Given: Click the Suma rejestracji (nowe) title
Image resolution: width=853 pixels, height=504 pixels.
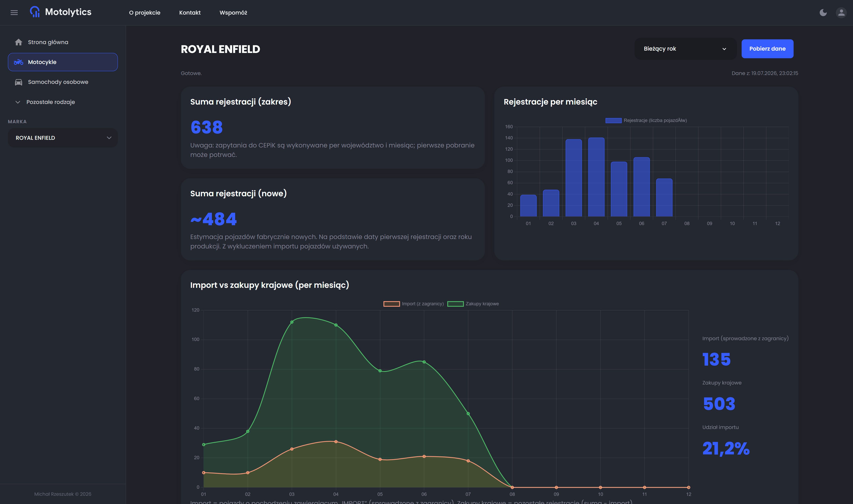Looking at the screenshot, I should [238, 194].
